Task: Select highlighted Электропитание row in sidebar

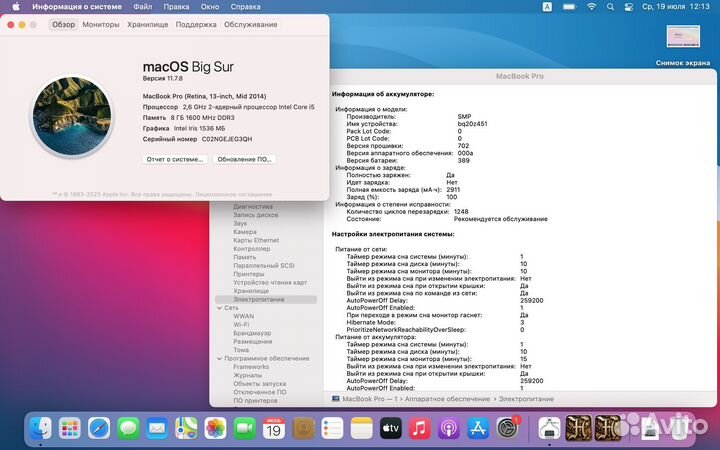Action: tap(266, 299)
